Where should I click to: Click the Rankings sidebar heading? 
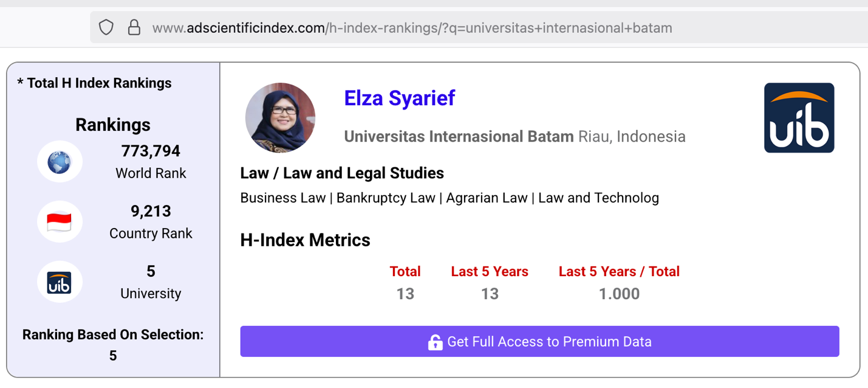(x=112, y=125)
